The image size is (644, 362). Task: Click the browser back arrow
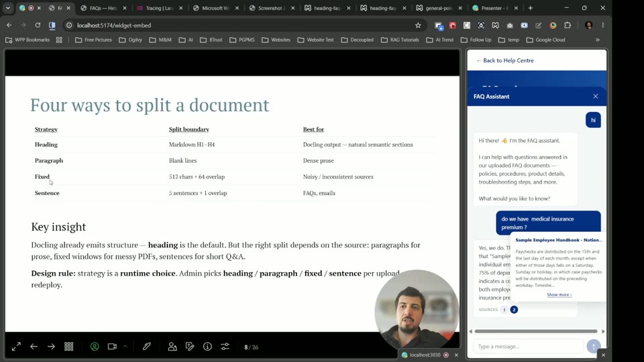tap(9, 25)
